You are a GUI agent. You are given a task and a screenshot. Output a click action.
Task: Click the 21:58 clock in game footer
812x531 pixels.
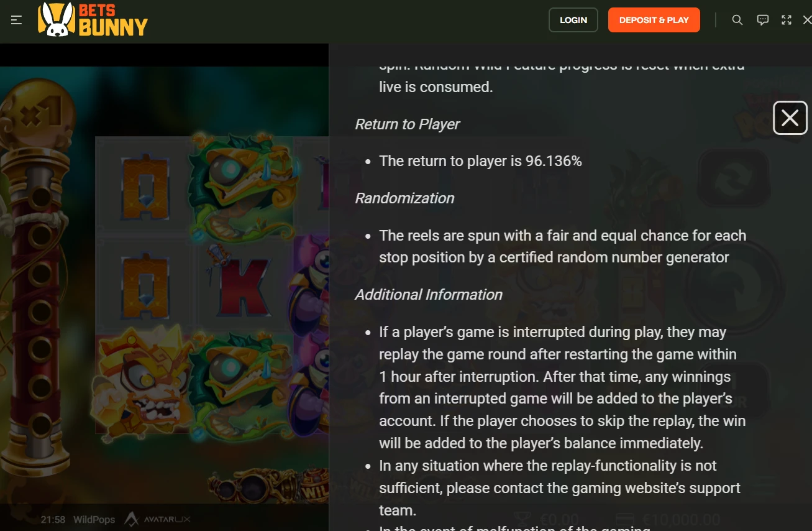(x=53, y=519)
